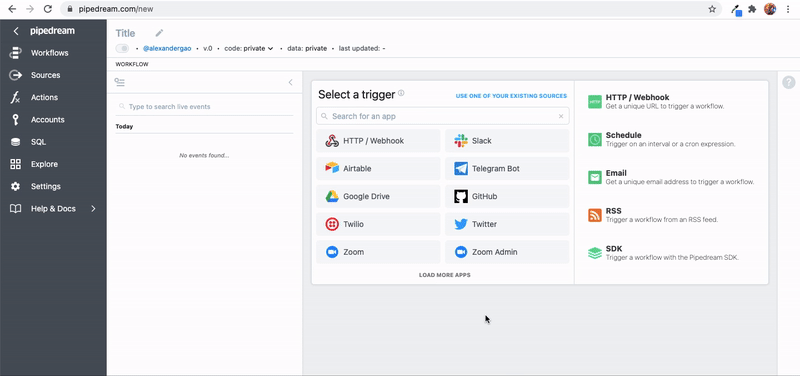The width and height of the screenshot is (800, 376).
Task: Edit the workflow title with pencil icon
Action: tap(159, 33)
